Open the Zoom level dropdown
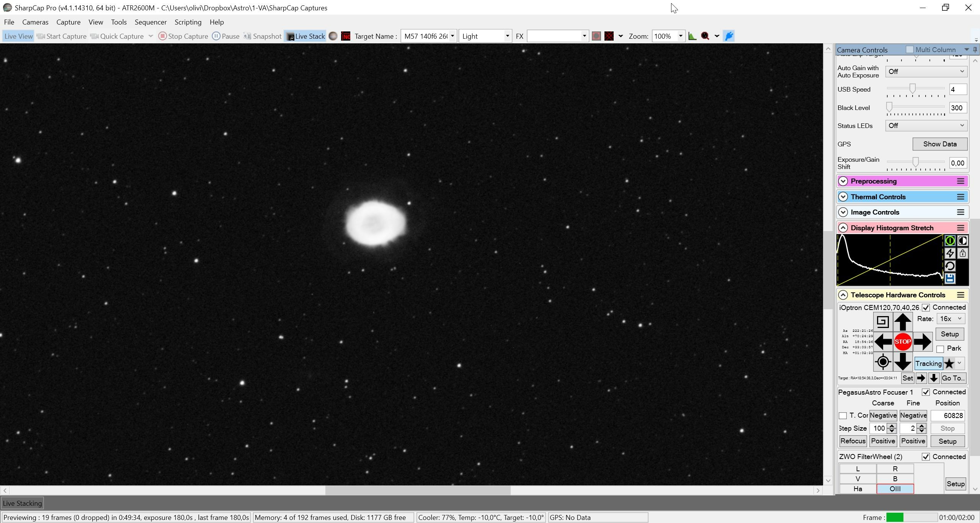 (x=680, y=36)
